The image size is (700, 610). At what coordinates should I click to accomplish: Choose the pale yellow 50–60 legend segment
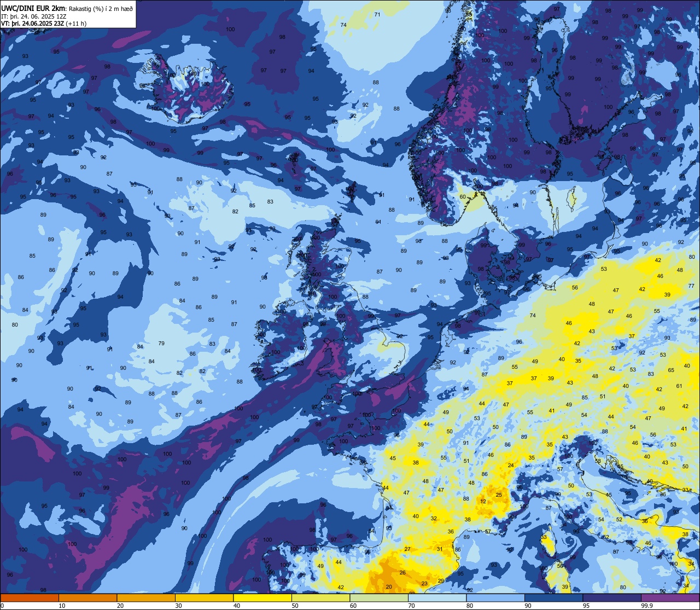320,597
